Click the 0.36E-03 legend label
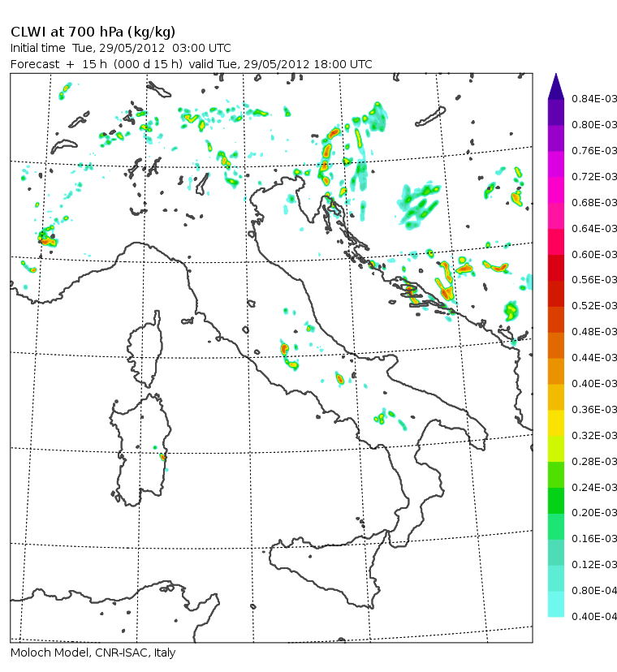Image resolution: width=617 pixels, height=672 pixels. click(x=594, y=410)
